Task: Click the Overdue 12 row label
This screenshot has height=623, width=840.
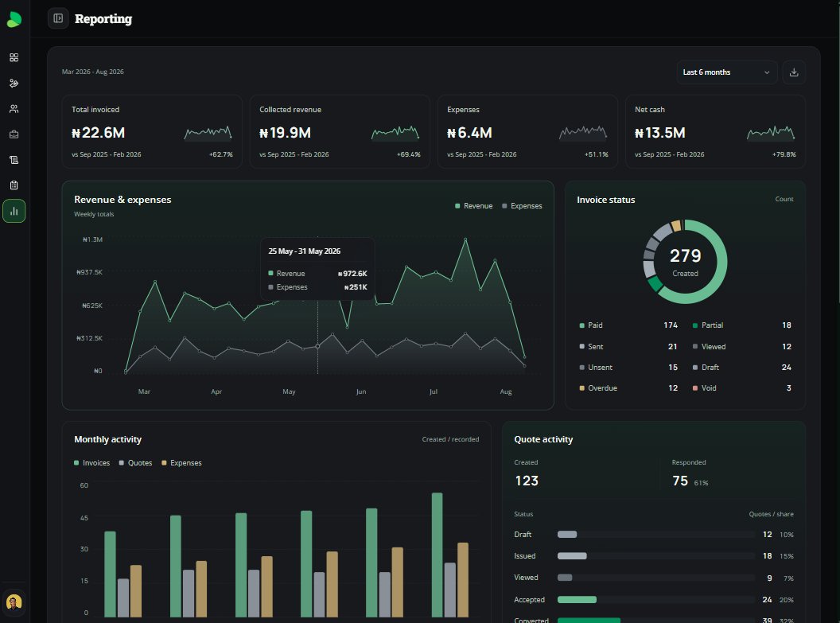Action: (603, 387)
